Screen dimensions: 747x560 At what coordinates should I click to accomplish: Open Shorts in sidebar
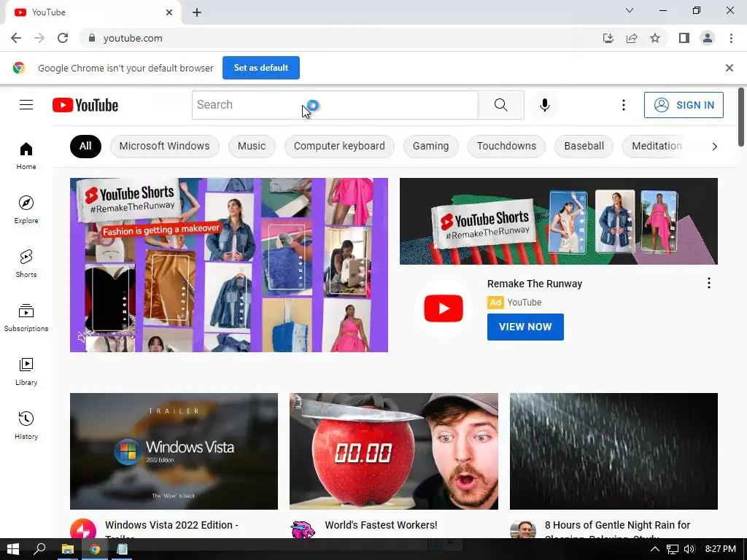(26, 263)
